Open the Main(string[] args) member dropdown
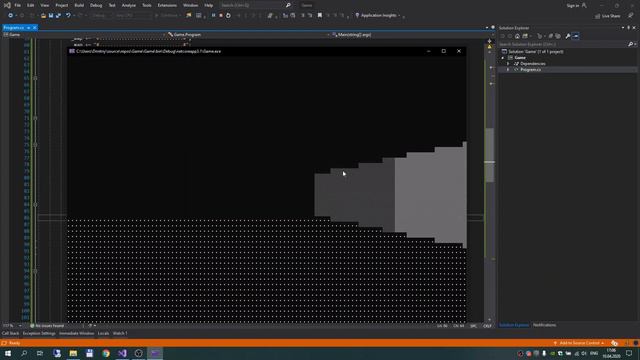Viewport: 640px width, 360px height. click(x=412, y=35)
